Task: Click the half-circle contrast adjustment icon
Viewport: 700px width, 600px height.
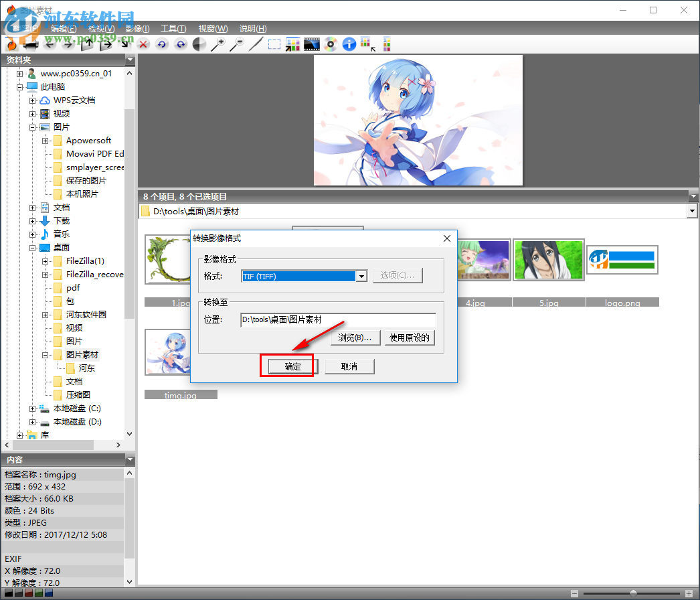Action: (199, 44)
